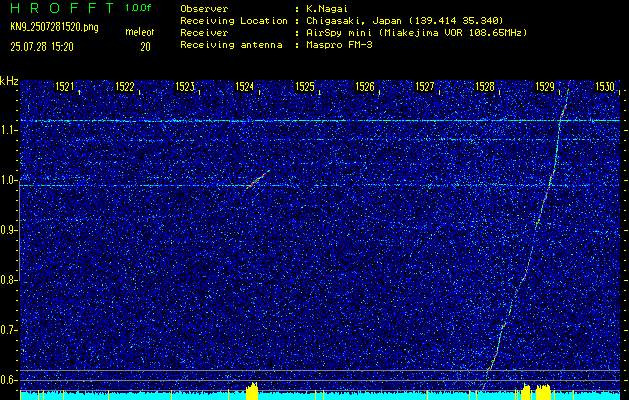
Task: Click the 1530 time marker
Action: point(605,87)
